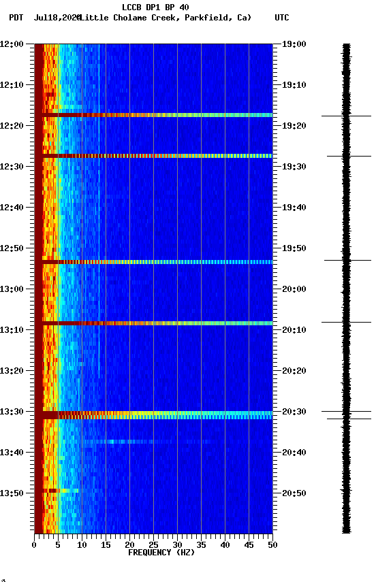Click the 40 Hz frequency axis label
This screenshot has height=588, width=376.
(x=225, y=545)
